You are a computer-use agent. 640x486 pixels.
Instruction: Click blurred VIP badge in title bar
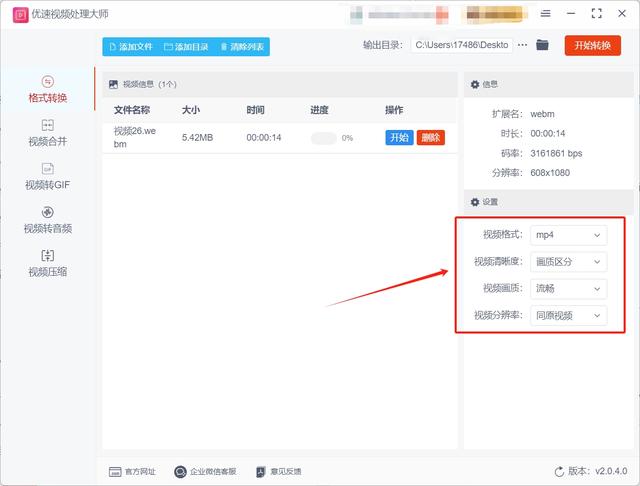coord(495,14)
